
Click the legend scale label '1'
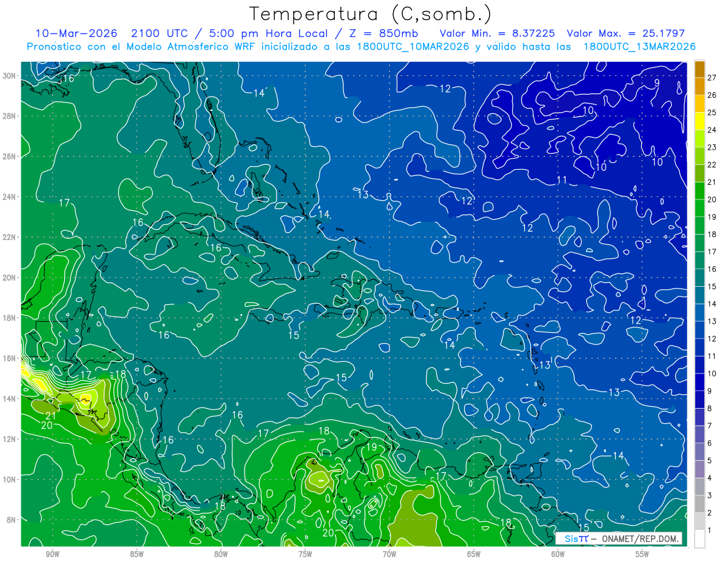coord(710,531)
